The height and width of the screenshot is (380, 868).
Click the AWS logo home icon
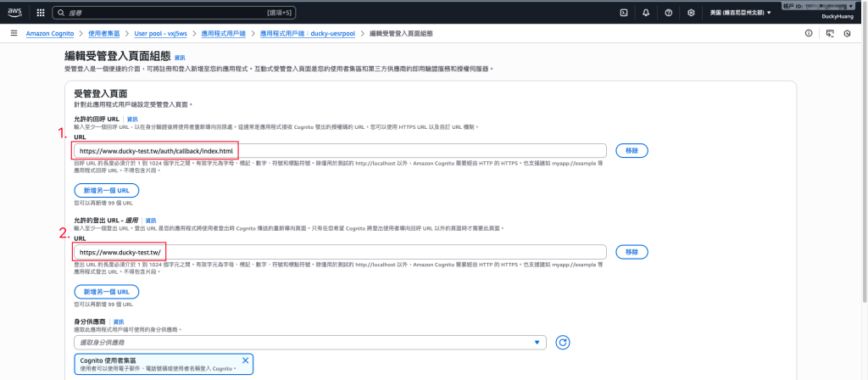point(14,12)
